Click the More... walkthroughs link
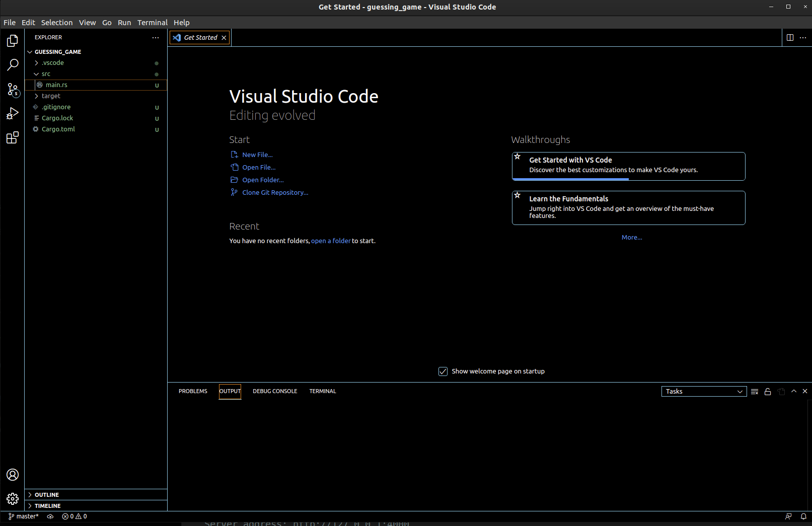Viewport: 812px width, 526px height. [x=632, y=238]
